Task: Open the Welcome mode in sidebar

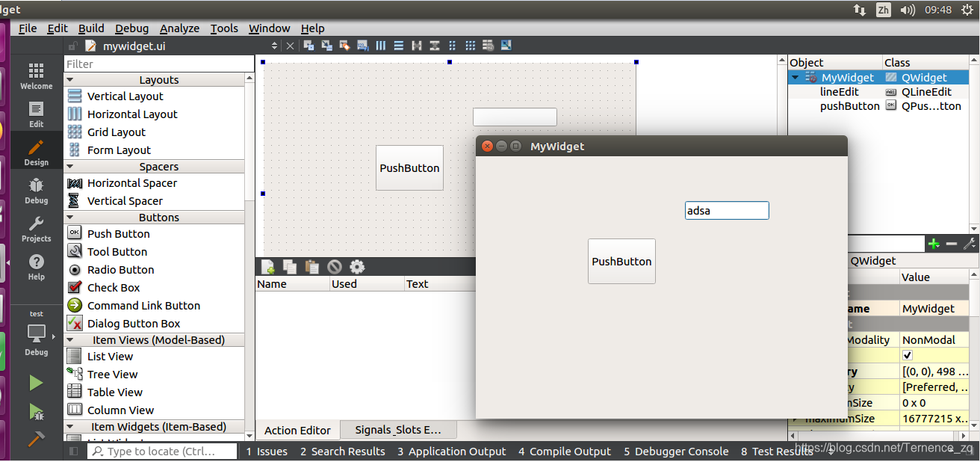Action: click(x=36, y=76)
